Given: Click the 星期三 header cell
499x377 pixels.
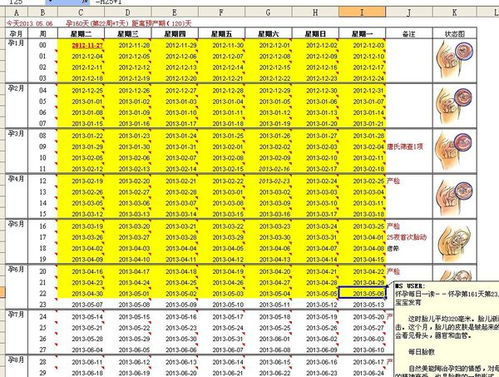Looking at the screenshot, I should pos(128,34).
